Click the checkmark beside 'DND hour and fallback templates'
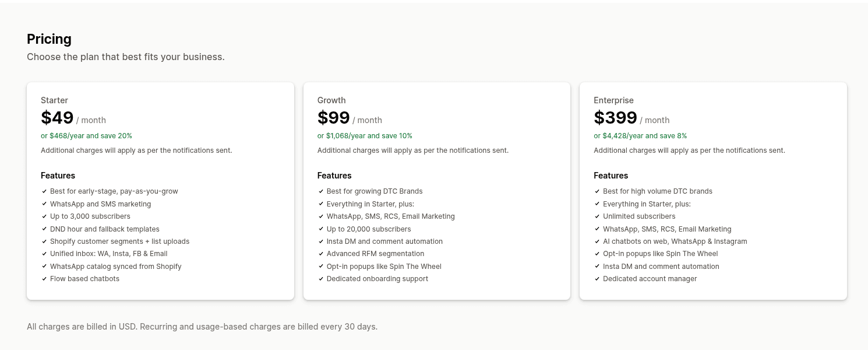The height and width of the screenshot is (350, 868). click(x=44, y=229)
